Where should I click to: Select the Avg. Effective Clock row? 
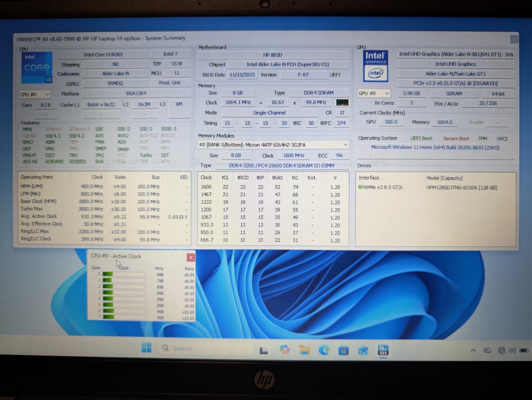click(104, 224)
